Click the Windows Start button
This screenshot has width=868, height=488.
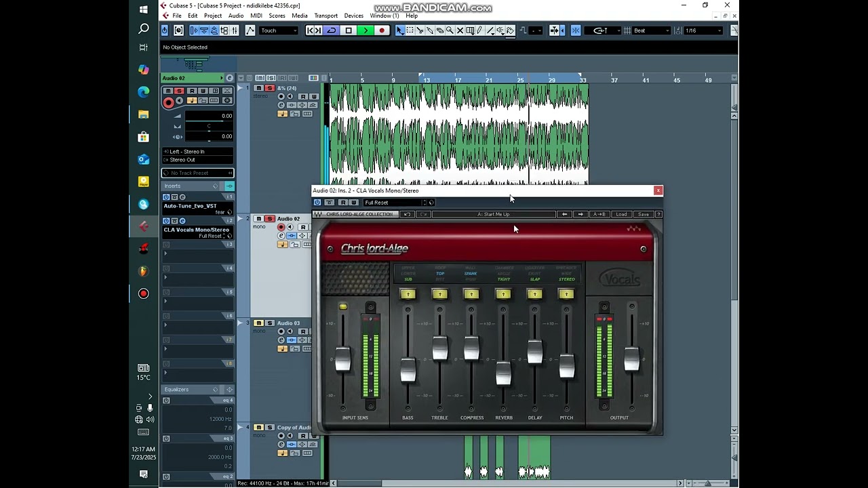pyautogui.click(x=143, y=9)
